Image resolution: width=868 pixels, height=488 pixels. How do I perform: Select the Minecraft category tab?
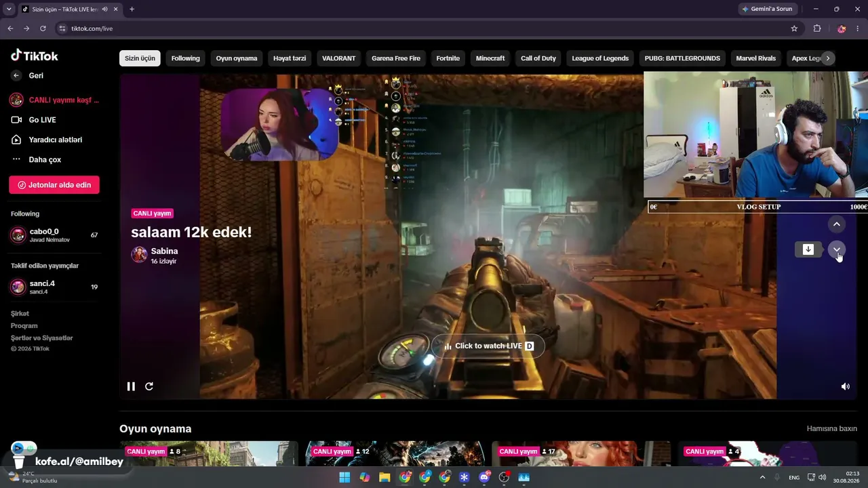click(x=490, y=58)
